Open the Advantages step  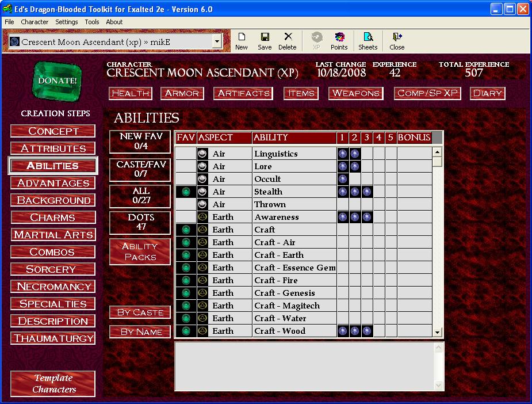click(x=53, y=183)
